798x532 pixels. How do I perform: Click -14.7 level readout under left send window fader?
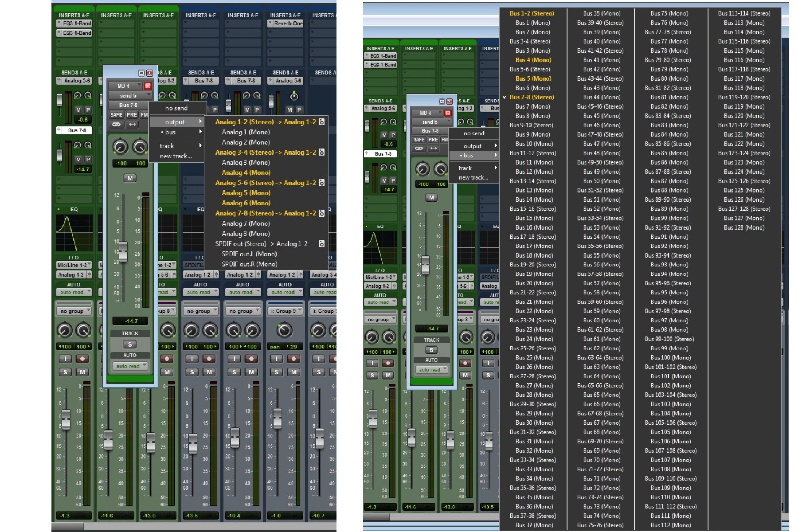pyautogui.click(x=130, y=321)
